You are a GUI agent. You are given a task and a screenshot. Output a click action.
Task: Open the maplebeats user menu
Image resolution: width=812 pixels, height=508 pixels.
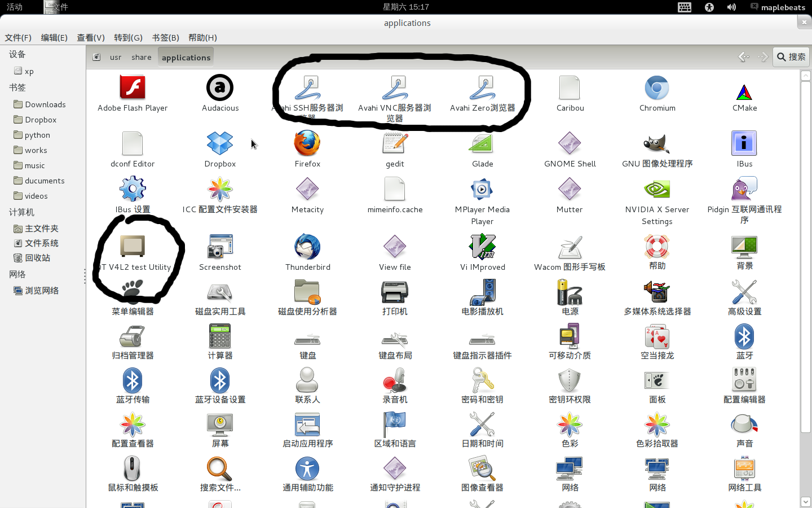[x=778, y=7]
